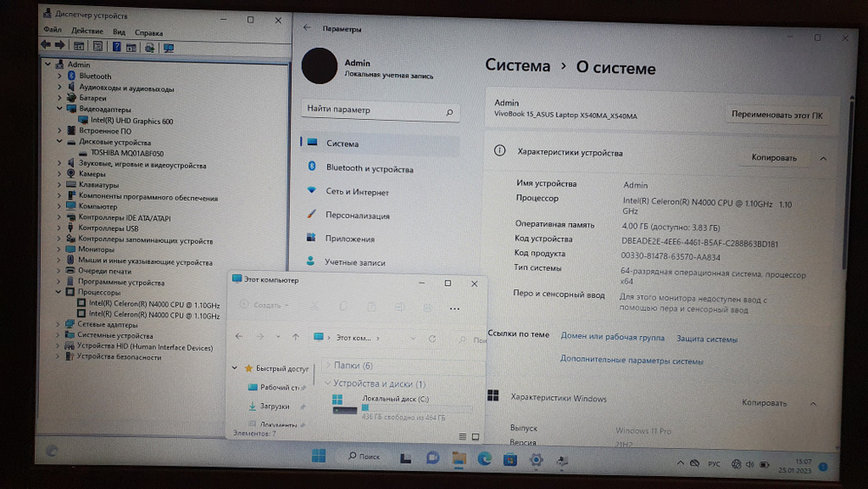868x489 pixels.
Task: Open Система in Settings sidebar
Action: pyautogui.click(x=380, y=143)
